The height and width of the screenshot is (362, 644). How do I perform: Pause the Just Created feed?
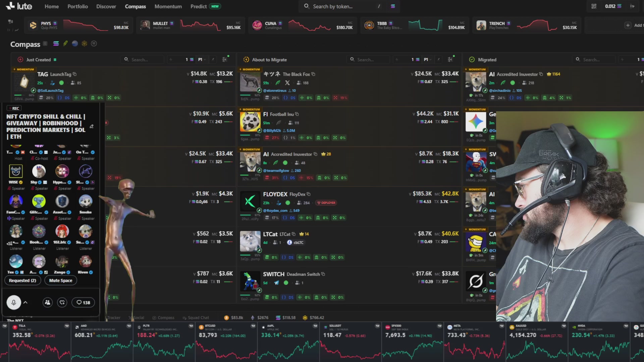55,60
